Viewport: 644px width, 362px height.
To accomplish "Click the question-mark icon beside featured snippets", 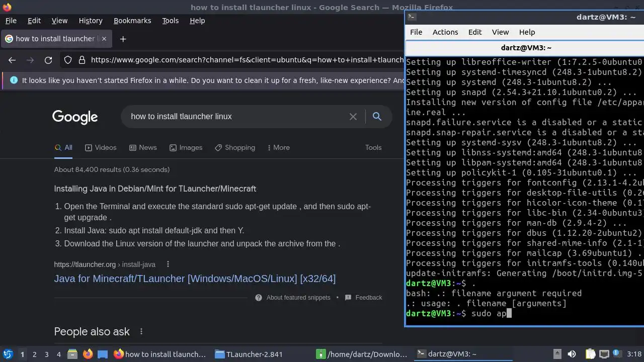I will point(259,298).
